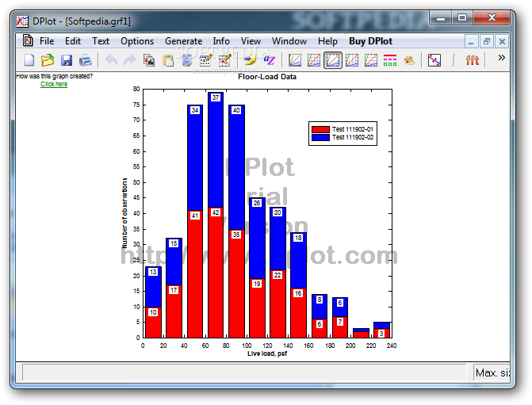Image resolution: width=532 pixels, height=405 pixels.
Task: Toggle the highlighted active scale graph icon
Action: click(333, 60)
